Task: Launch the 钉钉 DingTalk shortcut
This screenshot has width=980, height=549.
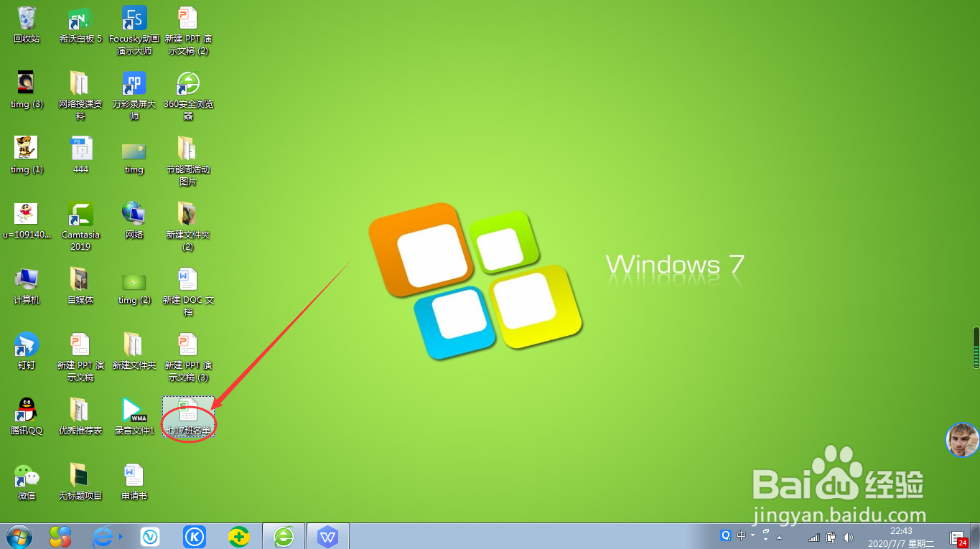Action: 27,351
